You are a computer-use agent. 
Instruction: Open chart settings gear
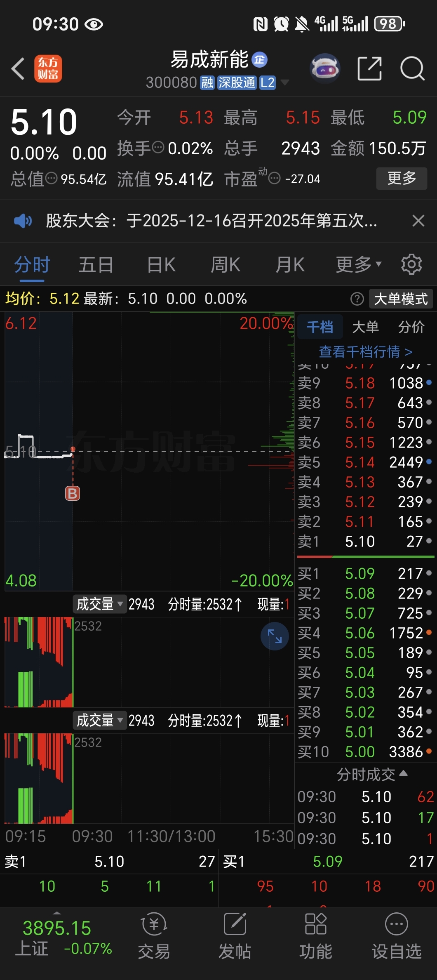[411, 264]
